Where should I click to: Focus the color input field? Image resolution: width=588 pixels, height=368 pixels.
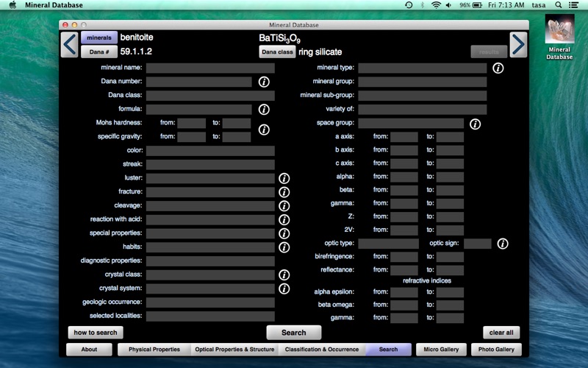(210, 151)
